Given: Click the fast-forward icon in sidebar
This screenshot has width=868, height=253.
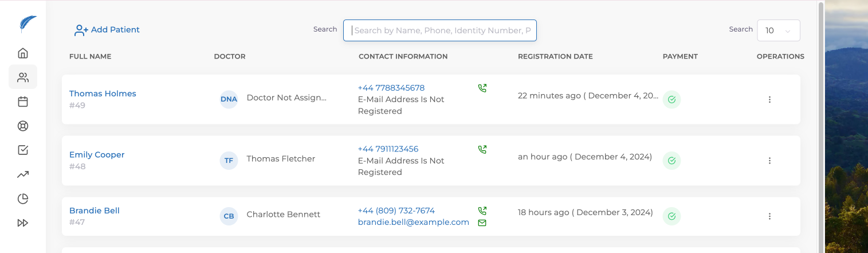Looking at the screenshot, I should coord(23,223).
